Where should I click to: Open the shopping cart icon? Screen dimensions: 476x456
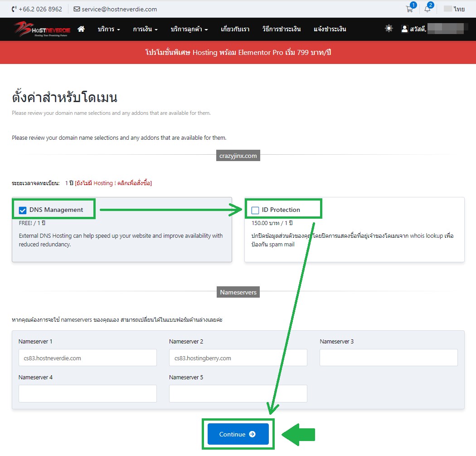click(x=409, y=9)
